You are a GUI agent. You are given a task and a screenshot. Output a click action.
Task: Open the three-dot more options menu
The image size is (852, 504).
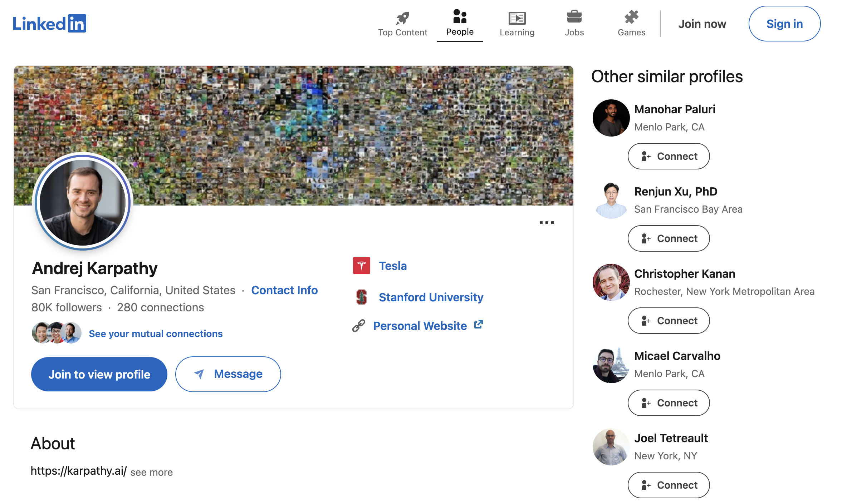click(x=547, y=223)
